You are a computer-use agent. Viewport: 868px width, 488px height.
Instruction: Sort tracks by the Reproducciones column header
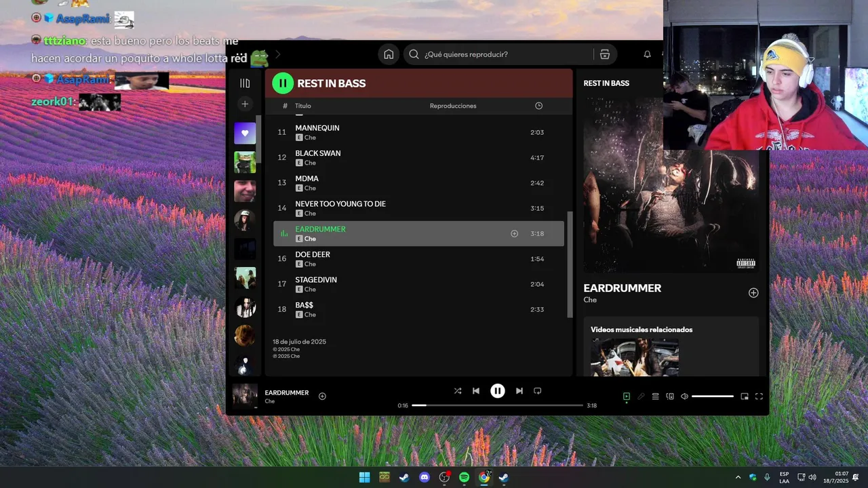453,106
